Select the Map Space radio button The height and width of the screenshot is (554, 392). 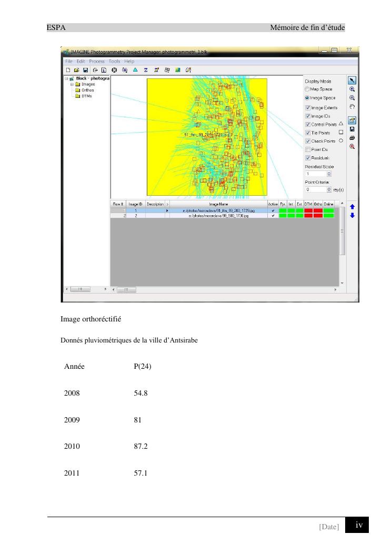[x=307, y=89]
